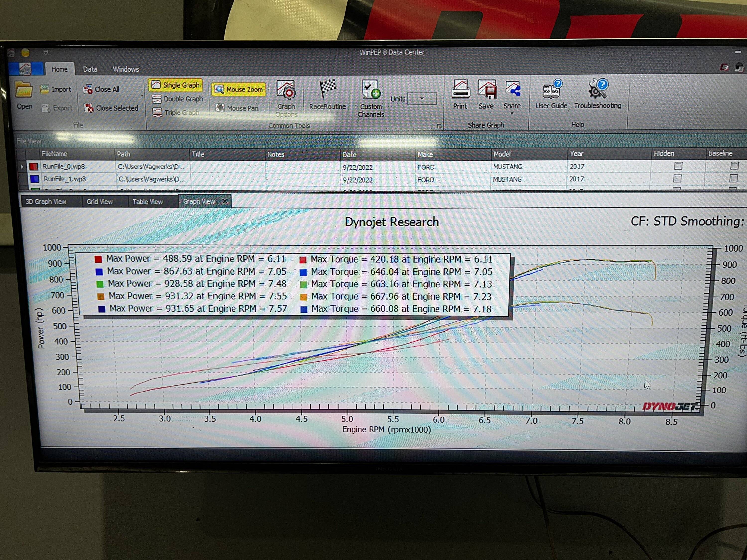Click the user icon at ribbon top right

point(739,67)
